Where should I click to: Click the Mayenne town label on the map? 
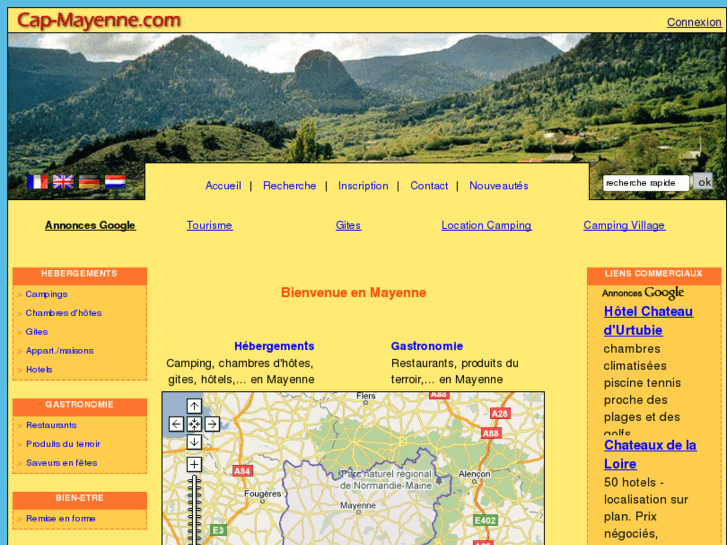coord(358,506)
